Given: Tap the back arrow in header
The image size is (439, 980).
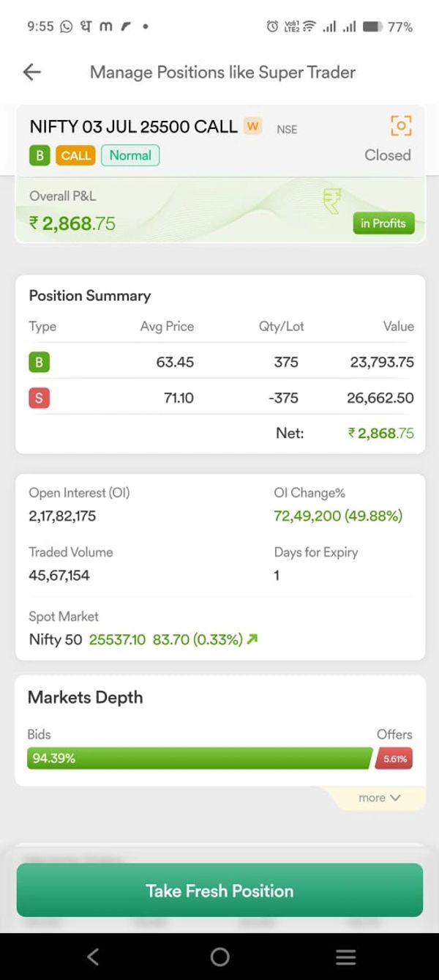Looking at the screenshot, I should (32, 72).
